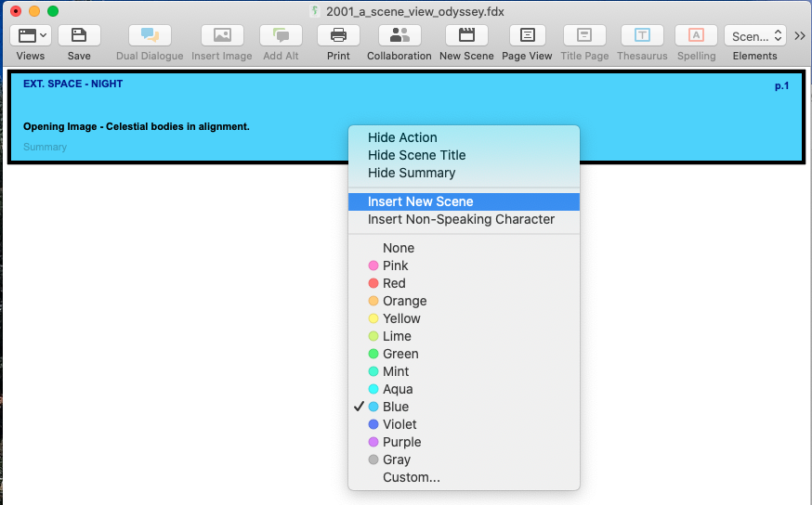Click the New Scene clapperboard icon
Screen dimensions: 812x505
point(466,36)
